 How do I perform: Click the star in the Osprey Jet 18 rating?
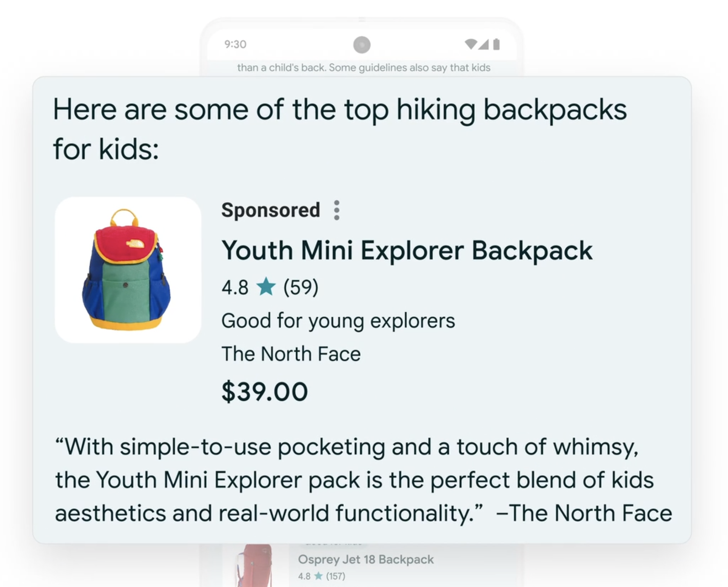318,576
